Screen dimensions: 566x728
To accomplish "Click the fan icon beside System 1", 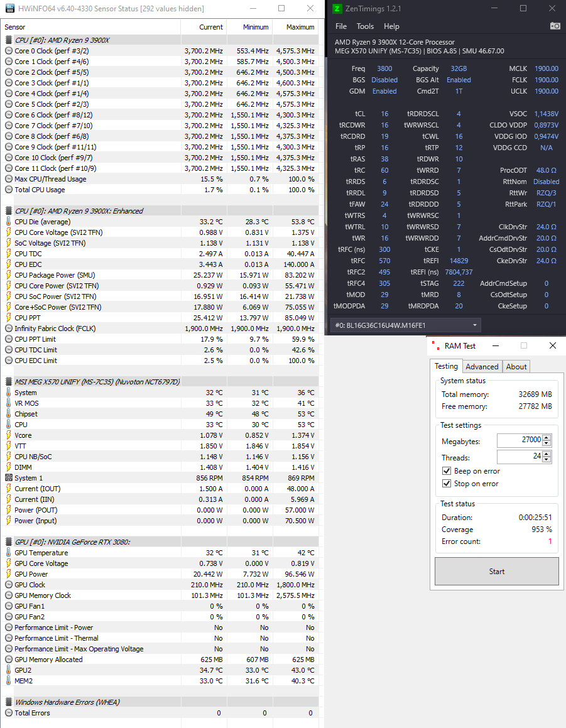I will 9,478.
